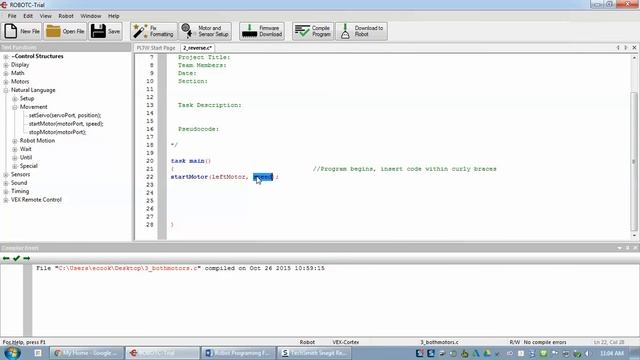Viewport: 640px width, 360px height.
Task: Expand the Math category
Action: pyautogui.click(x=6, y=73)
